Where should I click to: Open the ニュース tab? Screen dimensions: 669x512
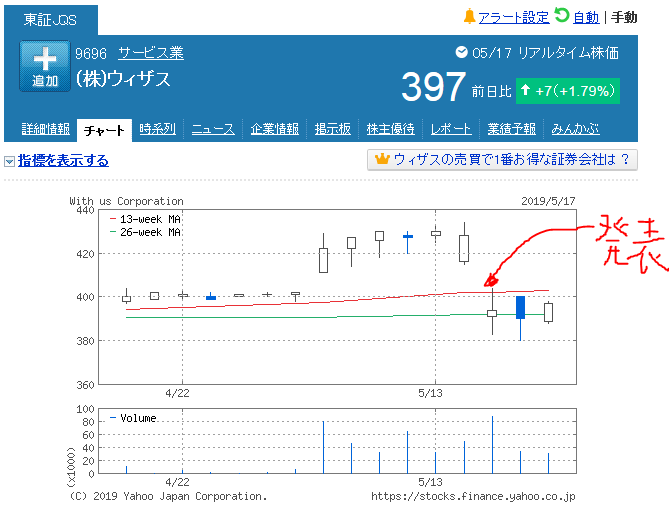click(x=213, y=129)
